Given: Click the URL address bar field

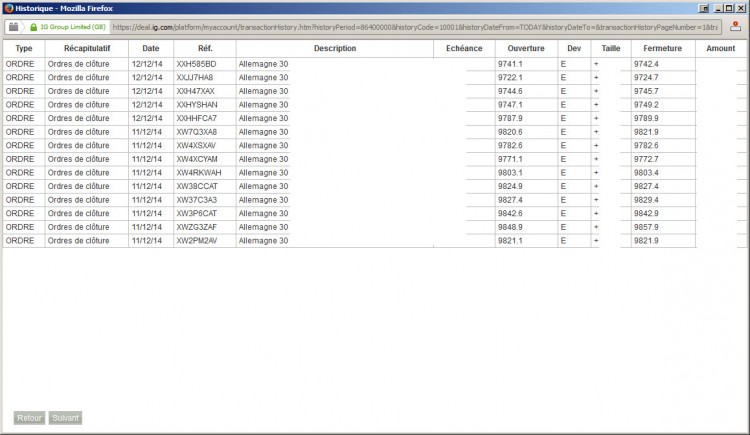Looking at the screenshot, I should pos(415,27).
